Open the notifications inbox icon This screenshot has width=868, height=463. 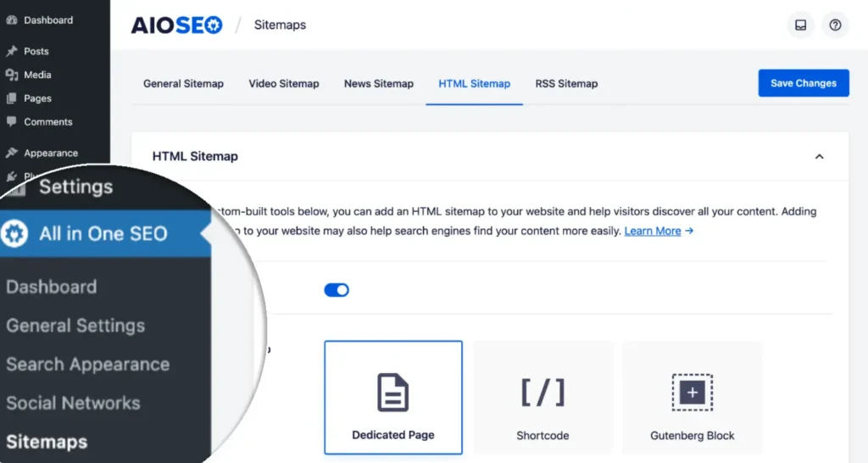800,25
